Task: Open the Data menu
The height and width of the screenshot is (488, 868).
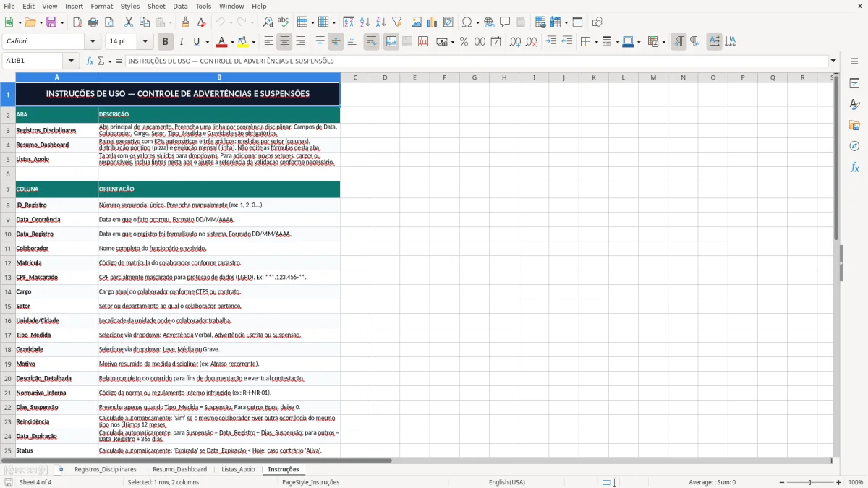Action: [180, 6]
